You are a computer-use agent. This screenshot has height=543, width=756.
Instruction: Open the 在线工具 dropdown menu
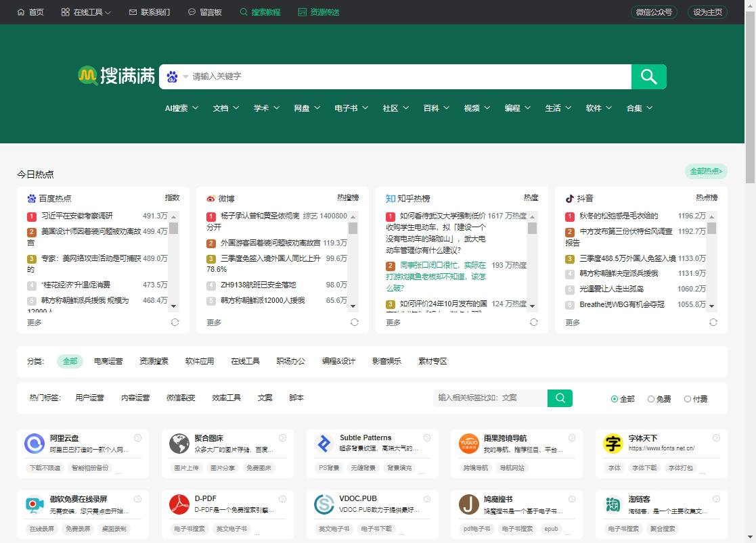pos(87,12)
